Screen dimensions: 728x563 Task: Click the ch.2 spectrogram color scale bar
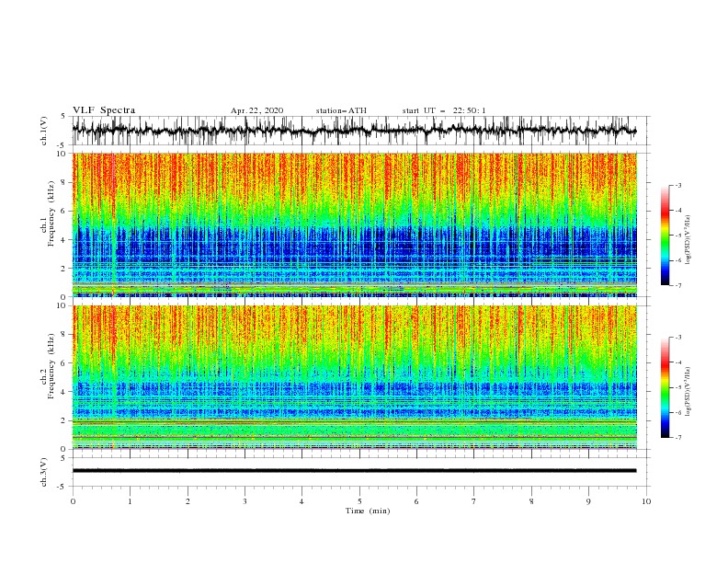tap(665, 387)
